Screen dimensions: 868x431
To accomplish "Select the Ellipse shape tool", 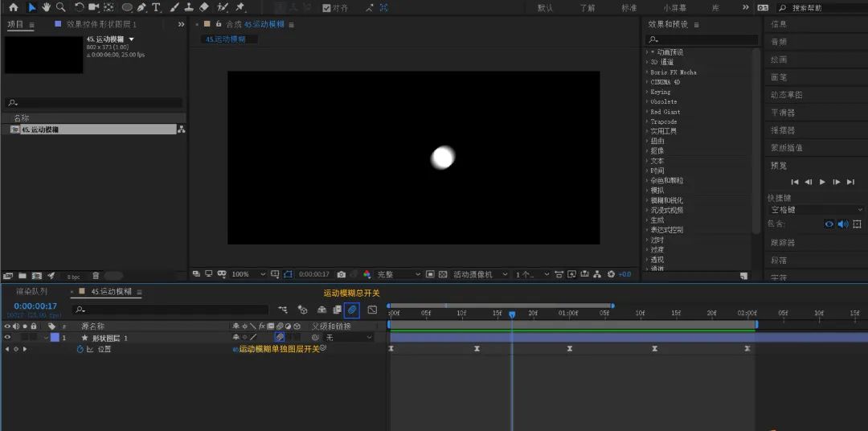I will [x=127, y=7].
